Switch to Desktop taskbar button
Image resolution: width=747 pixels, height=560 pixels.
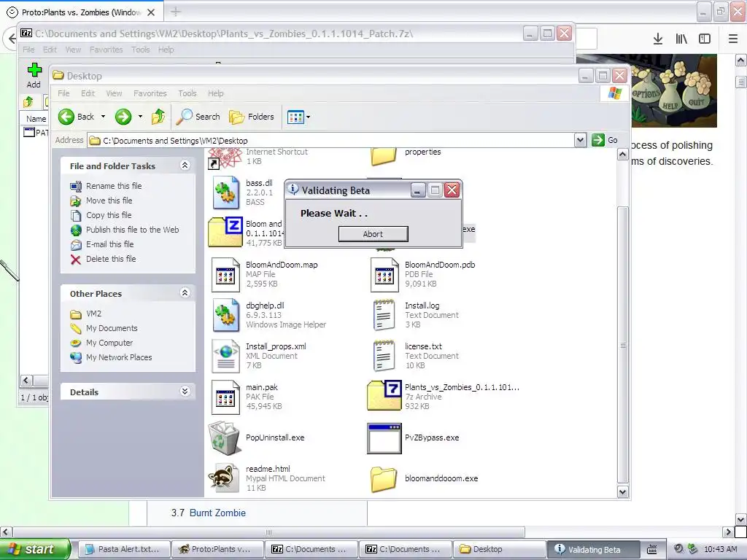click(498, 549)
